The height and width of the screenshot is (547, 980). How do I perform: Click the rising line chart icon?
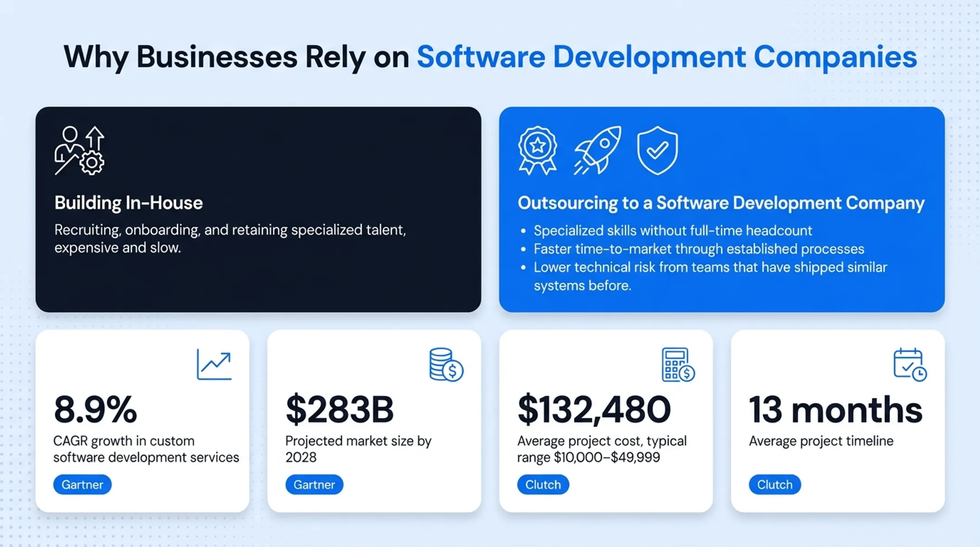(x=214, y=364)
